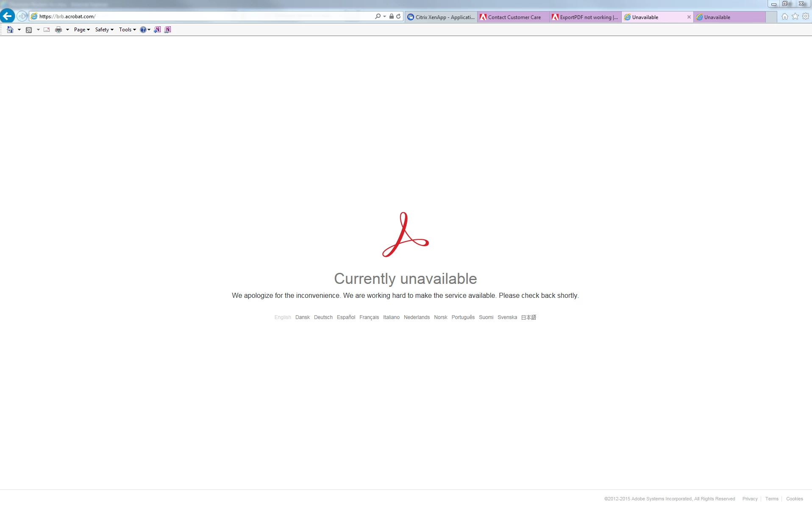This screenshot has width=812, height=508.
Task: Refresh the page with the reload icon
Action: point(398,17)
